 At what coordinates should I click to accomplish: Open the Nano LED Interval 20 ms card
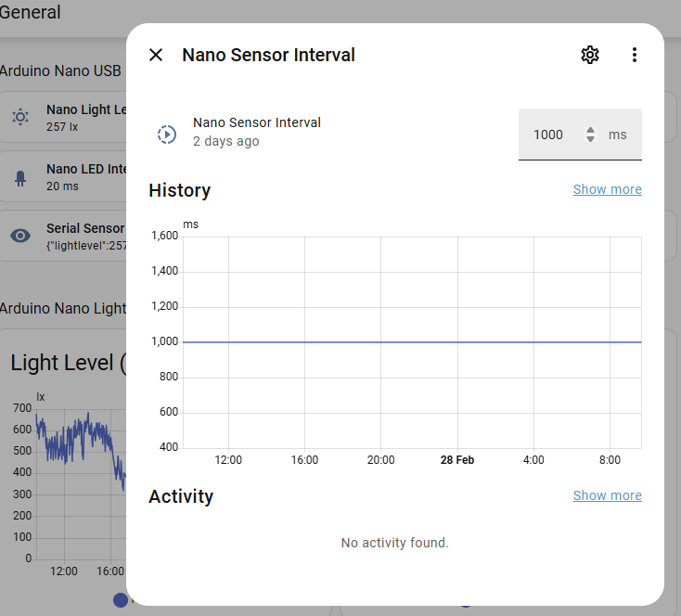(x=63, y=176)
